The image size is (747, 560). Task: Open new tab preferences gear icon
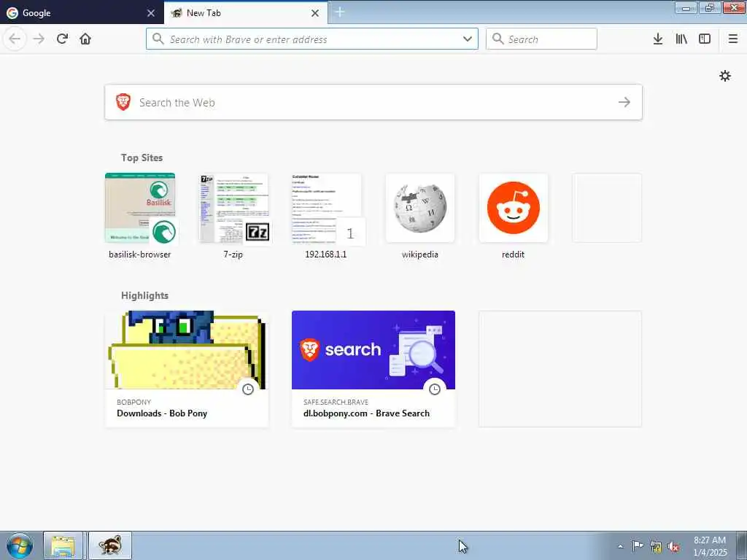pyautogui.click(x=725, y=76)
